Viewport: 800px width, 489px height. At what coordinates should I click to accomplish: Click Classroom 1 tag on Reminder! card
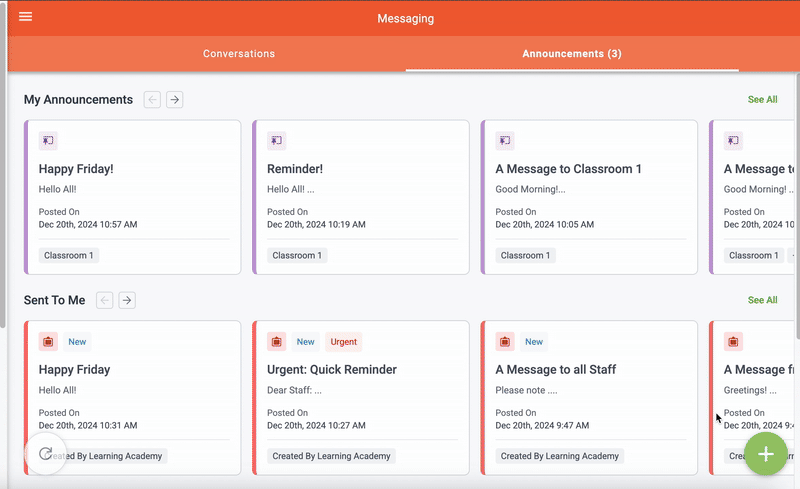[x=297, y=255]
